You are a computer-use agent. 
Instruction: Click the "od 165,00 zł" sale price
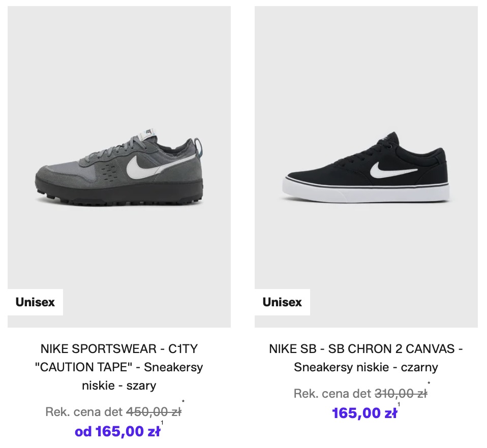pyautogui.click(x=117, y=432)
